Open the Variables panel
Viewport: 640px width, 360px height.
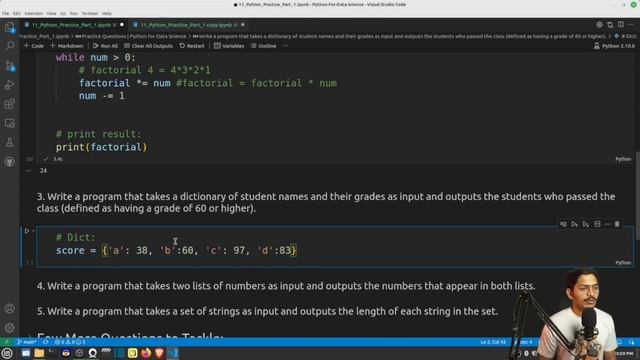click(229, 46)
